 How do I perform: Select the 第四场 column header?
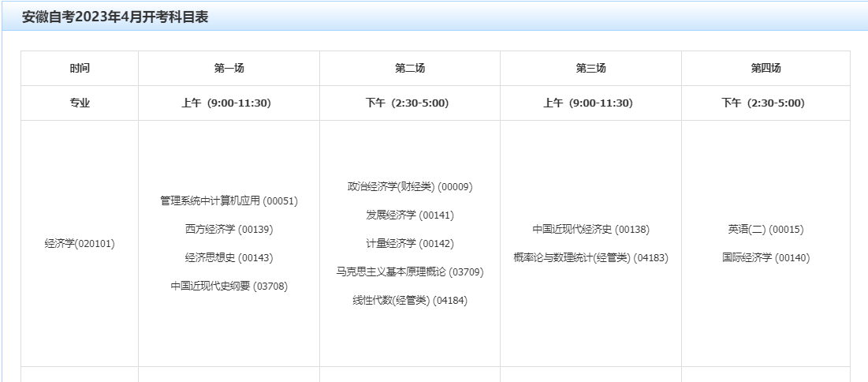(766, 68)
